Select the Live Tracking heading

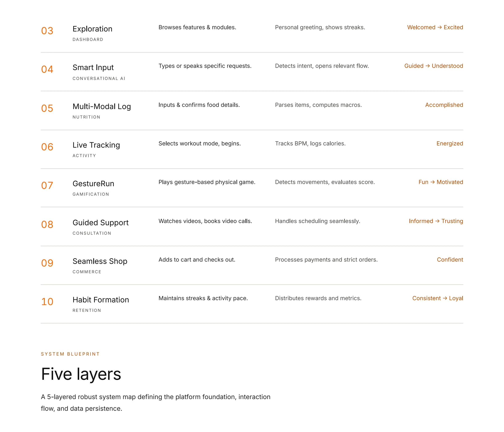point(96,145)
